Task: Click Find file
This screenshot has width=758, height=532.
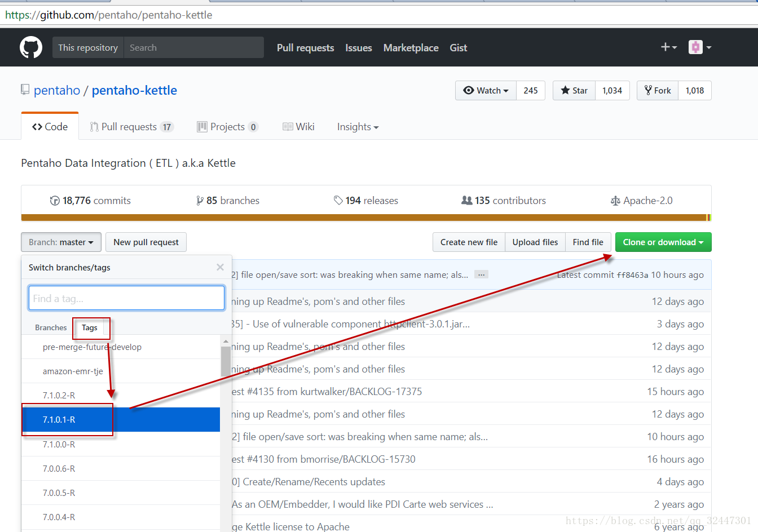Action: pos(588,242)
